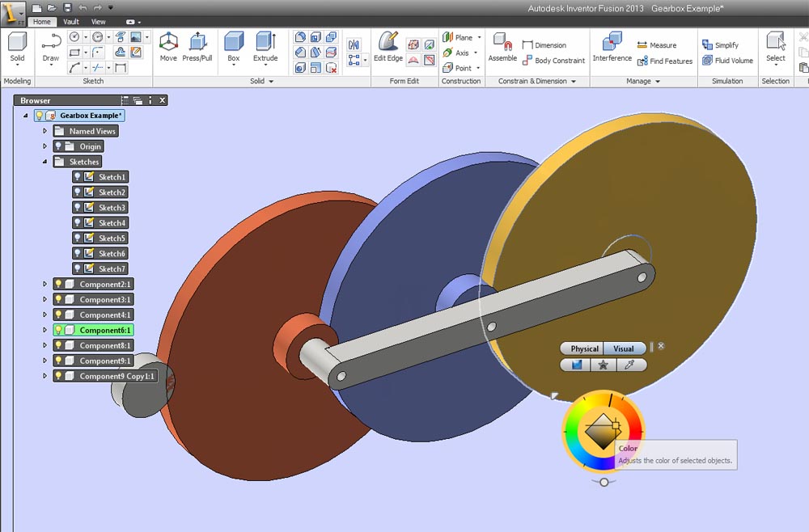Select the Move triad tool
Image resolution: width=809 pixels, height=532 pixels.
[x=168, y=48]
